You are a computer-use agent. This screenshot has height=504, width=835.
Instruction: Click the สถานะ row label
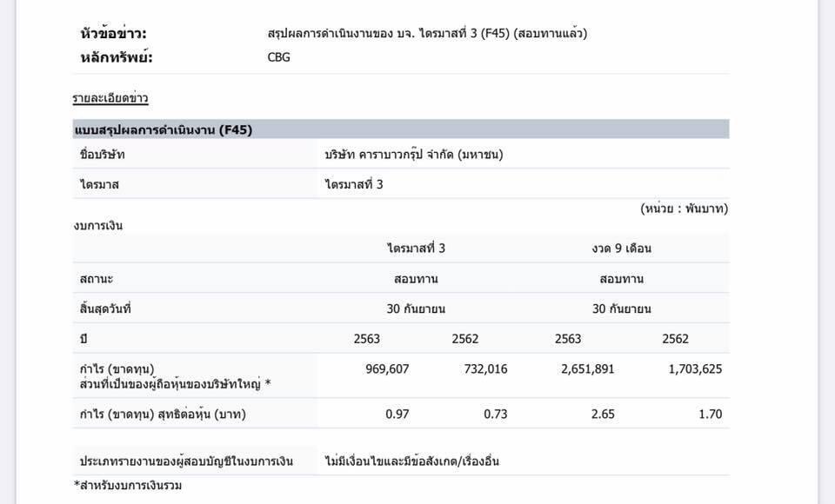click(x=96, y=279)
